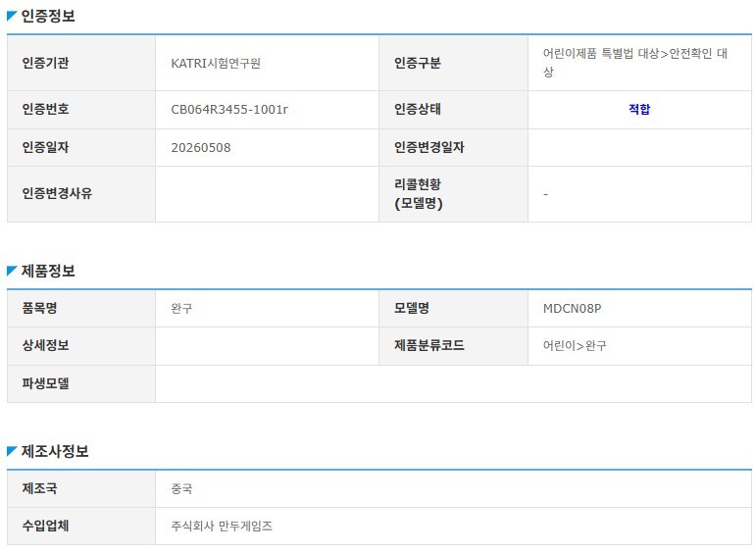
Task: Click the 어린이>완구 classification code value
Action: point(575,346)
